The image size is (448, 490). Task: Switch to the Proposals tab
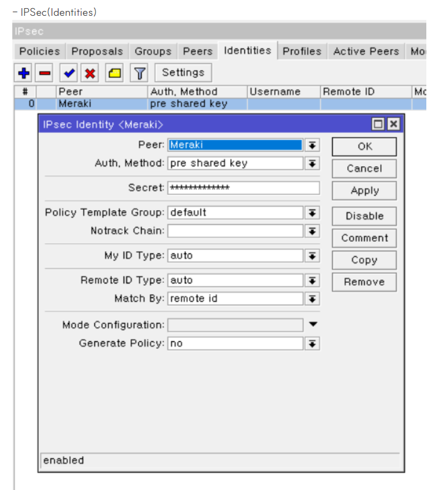click(x=97, y=52)
